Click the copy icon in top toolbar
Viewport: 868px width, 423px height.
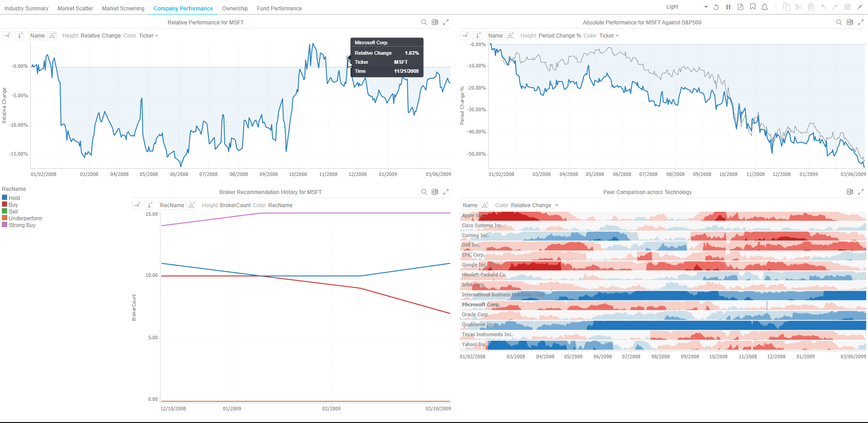pos(787,7)
